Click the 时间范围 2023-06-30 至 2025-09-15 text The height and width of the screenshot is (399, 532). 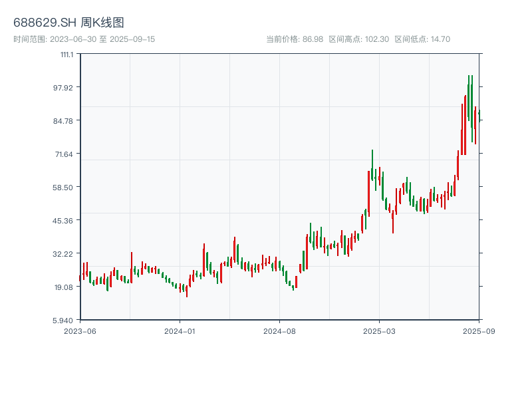84,39
